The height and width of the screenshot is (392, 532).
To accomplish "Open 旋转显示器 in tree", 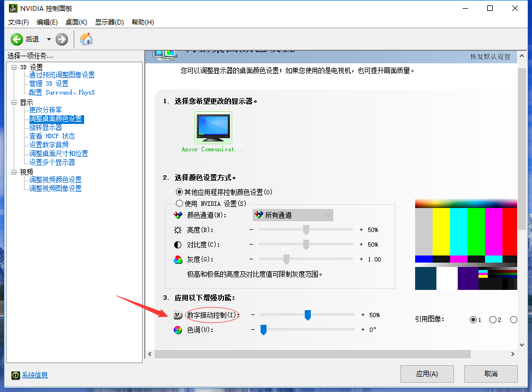I will pos(45,128).
